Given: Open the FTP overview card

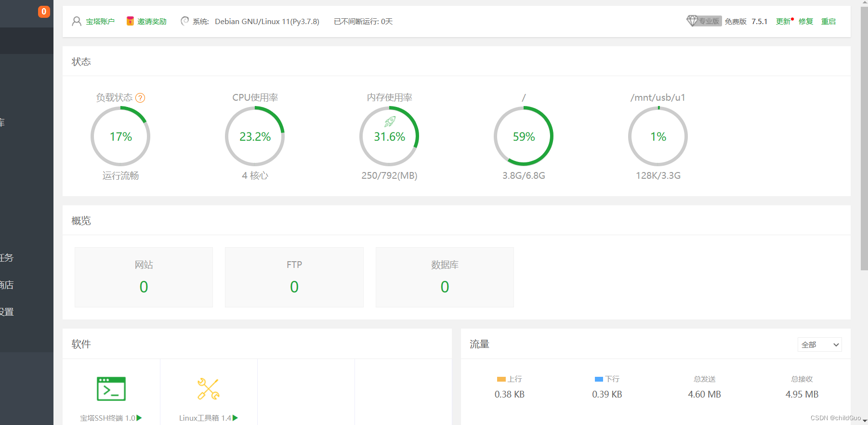Looking at the screenshot, I should tap(294, 277).
